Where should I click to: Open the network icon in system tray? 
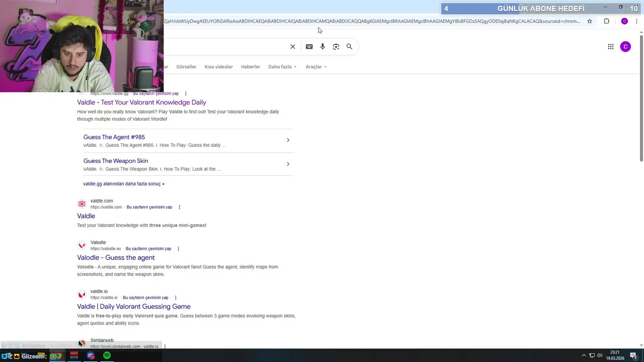[x=592, y=355]
